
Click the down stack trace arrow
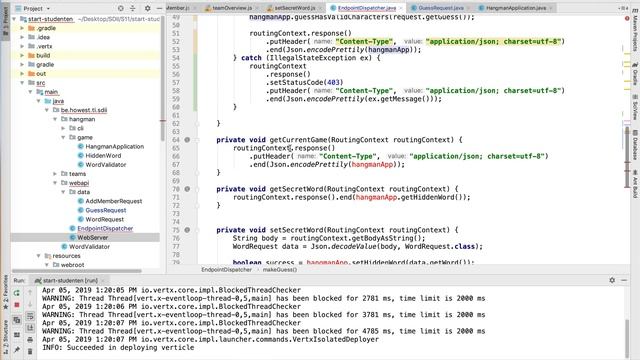pyautogui.click(x=30, y=304)
